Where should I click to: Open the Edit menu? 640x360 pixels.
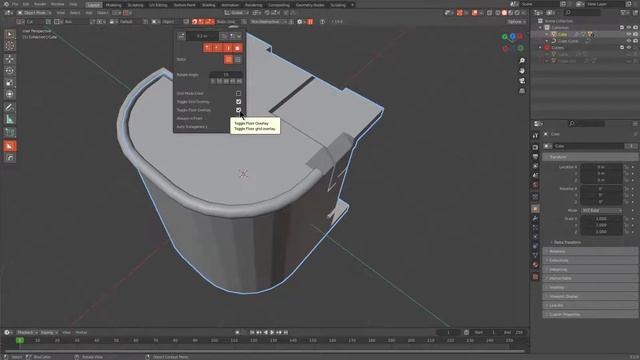pyautogui.click(x=26, y=4)
